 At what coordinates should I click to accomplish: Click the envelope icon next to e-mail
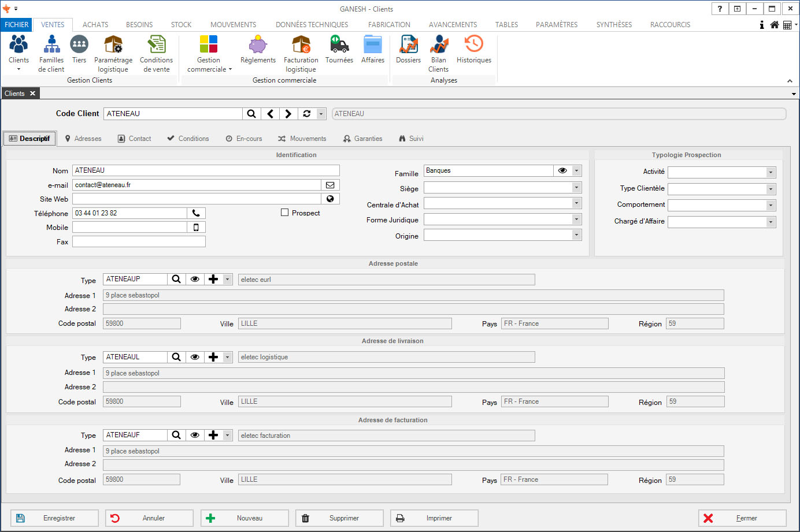(x=330, y=185)
